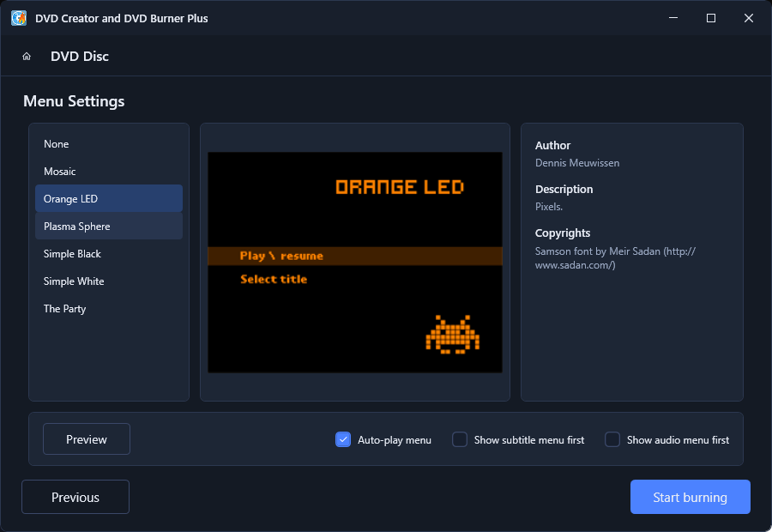Click Select title in the menu preview
This screenshot has height=532, width=772.
tap(274, 280)
